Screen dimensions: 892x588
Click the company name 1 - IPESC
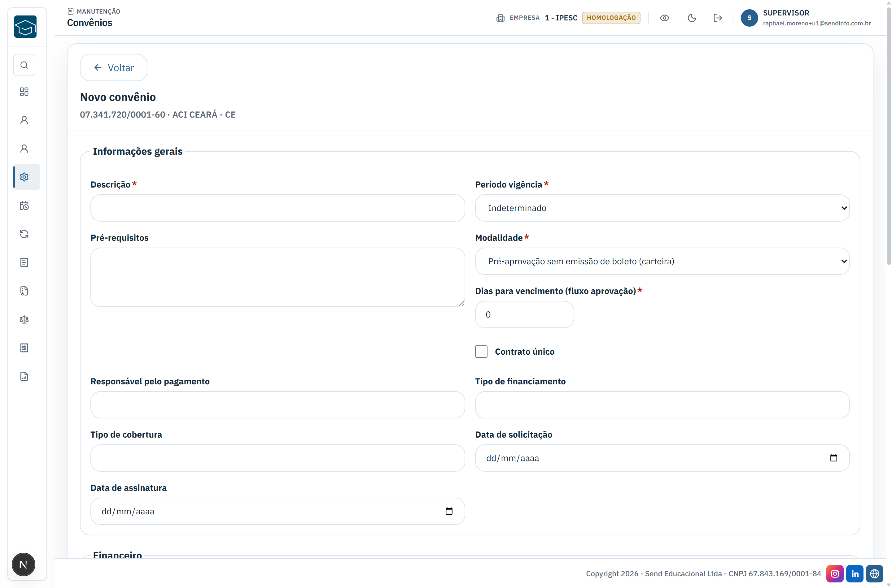561,18
